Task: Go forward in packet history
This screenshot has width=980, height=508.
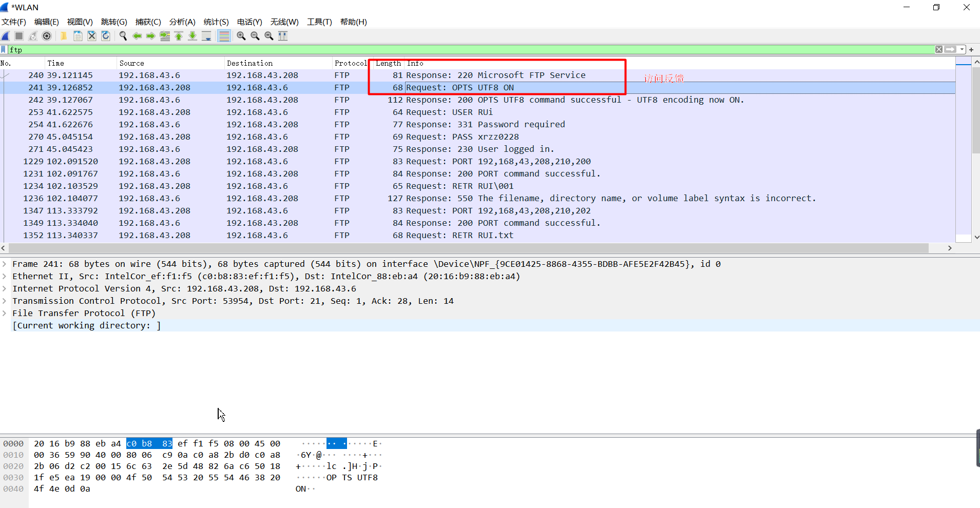Action: (x=151, y=36)
